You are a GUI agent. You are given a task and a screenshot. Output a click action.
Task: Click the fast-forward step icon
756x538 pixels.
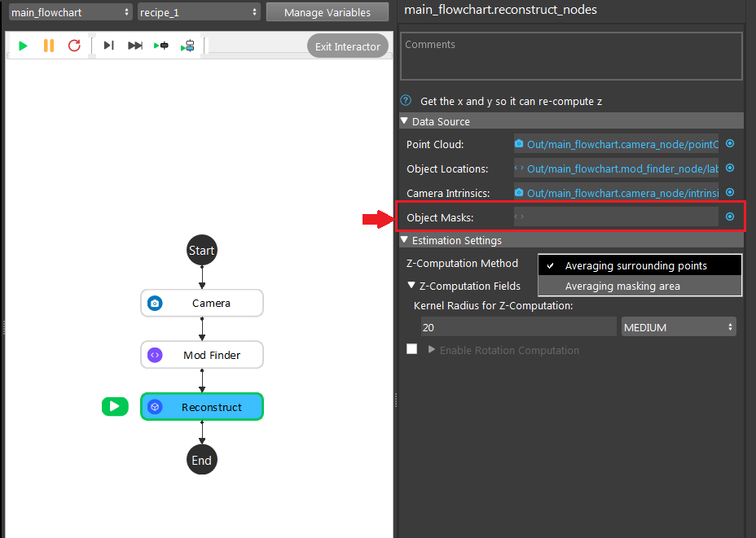point(135,46)
